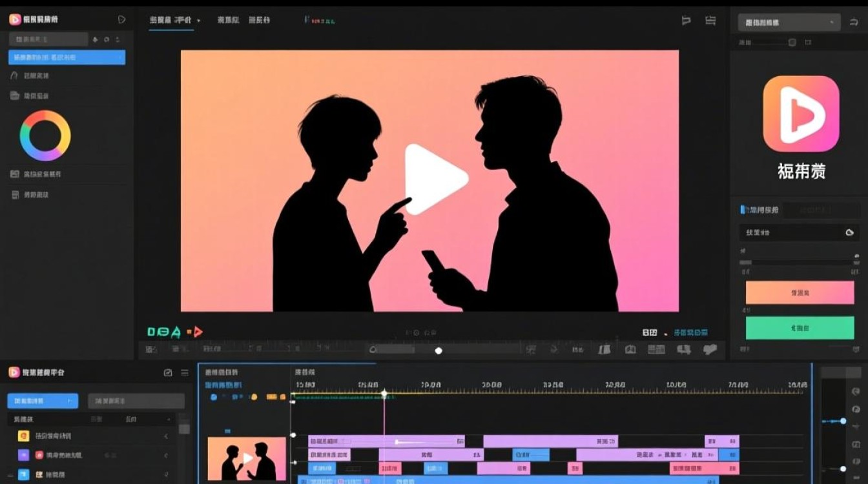The width and height of the screenshot is (868, 484).
Task: Click the red rounded icon in the second list row
Action: (39, 455)
